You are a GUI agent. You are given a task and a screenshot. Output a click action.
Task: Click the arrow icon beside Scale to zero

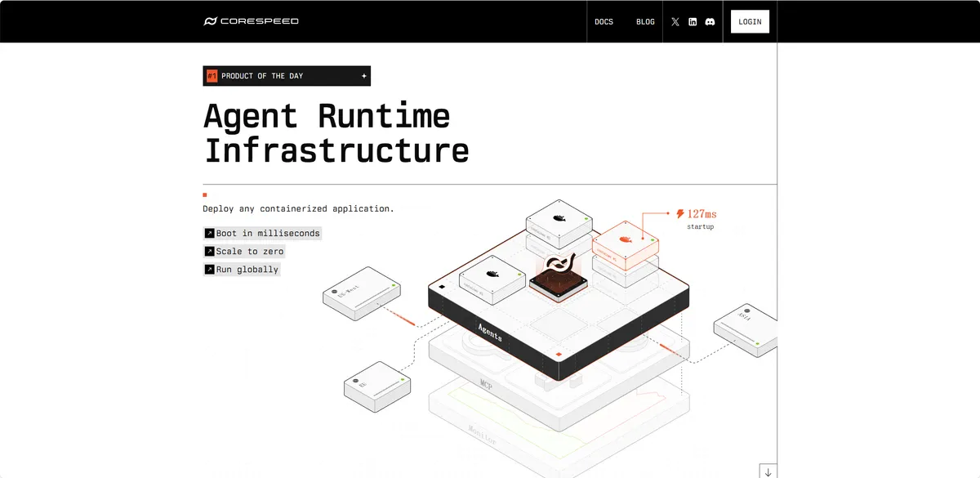point(209,252)
